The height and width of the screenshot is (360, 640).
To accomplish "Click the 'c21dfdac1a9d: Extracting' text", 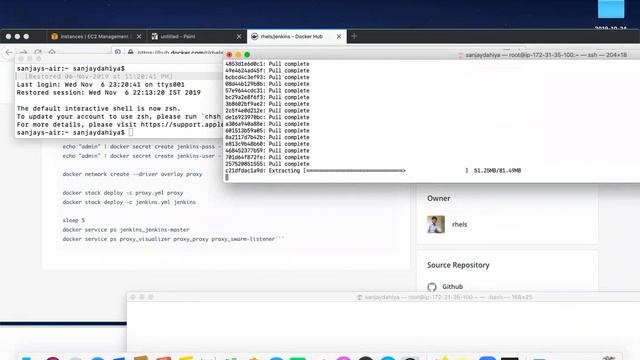I will [262, 171].
